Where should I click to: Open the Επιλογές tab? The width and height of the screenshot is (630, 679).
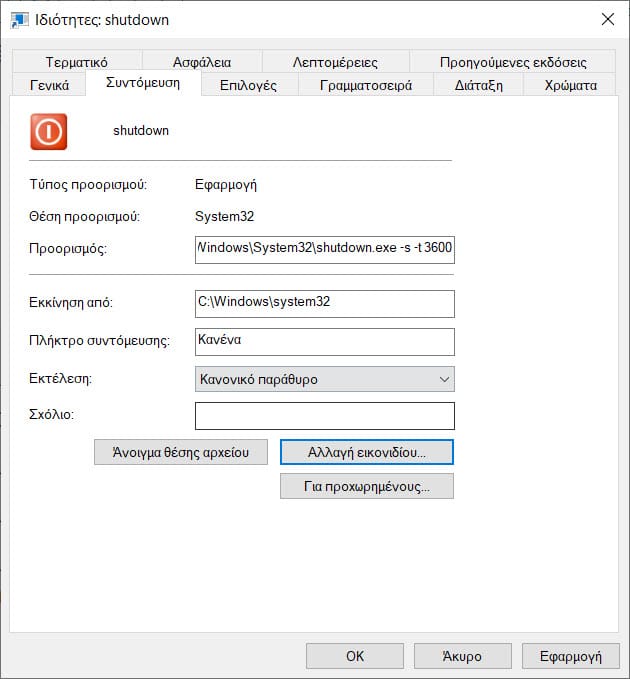coord(248,85)
